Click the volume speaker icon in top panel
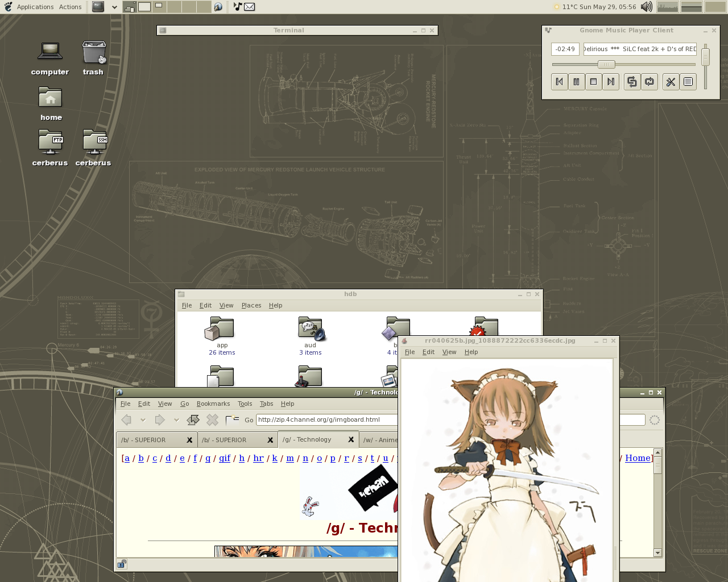 (647, 7)
